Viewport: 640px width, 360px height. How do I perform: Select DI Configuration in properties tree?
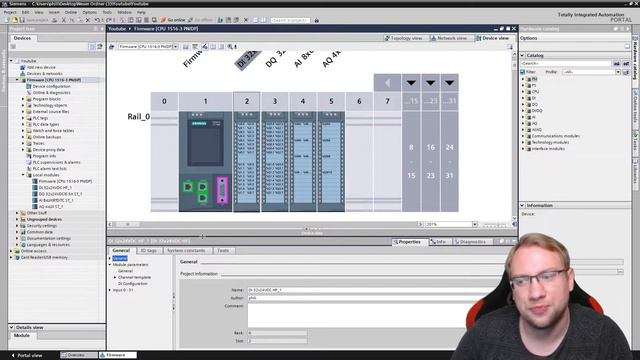click(133, 283)
